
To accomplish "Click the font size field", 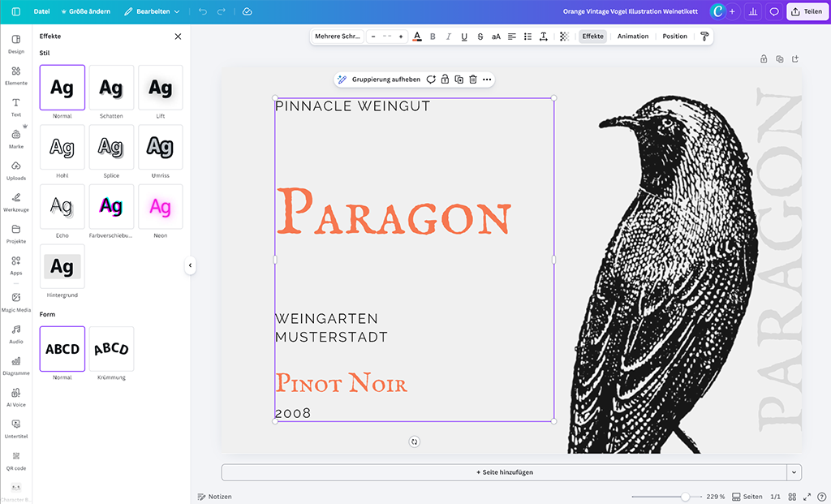I will (387, 36).
